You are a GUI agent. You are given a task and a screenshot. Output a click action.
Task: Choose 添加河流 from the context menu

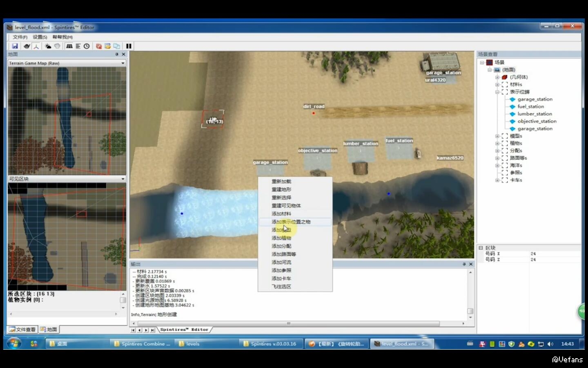pyautogui.click(x=295, y=263)
